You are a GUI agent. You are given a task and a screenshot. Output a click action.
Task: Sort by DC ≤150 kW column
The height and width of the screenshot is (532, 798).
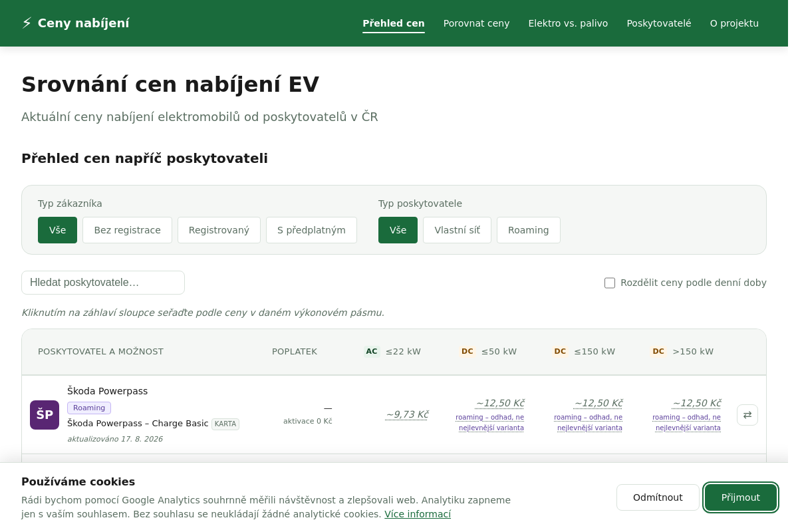[x=584, y=352]
